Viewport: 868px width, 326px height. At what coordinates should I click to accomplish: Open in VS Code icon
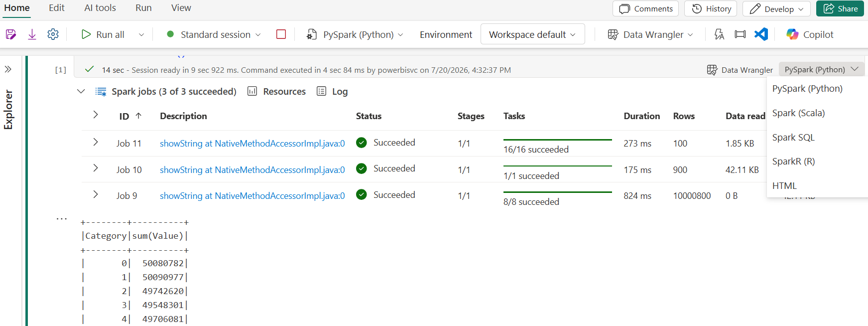[761, 34]
